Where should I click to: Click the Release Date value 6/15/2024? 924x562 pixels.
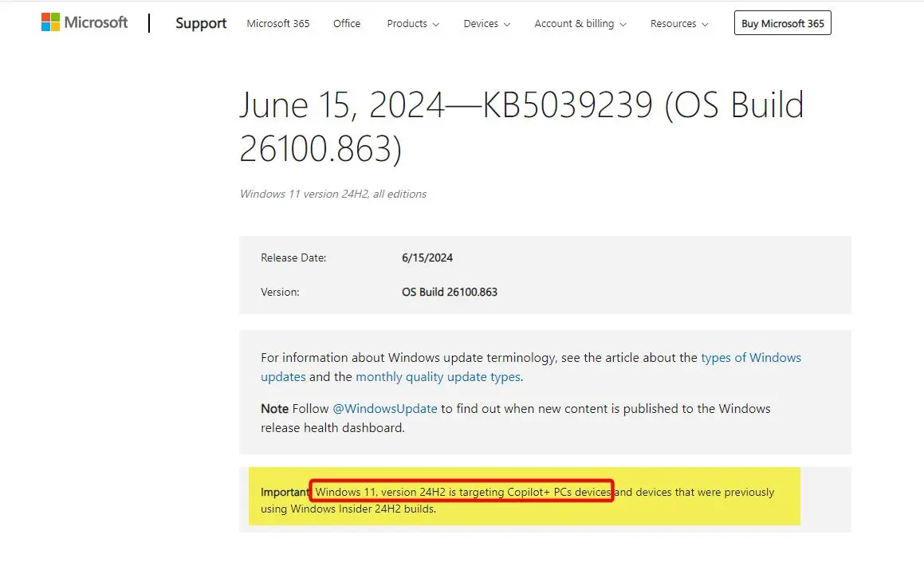tap(429, 257)
